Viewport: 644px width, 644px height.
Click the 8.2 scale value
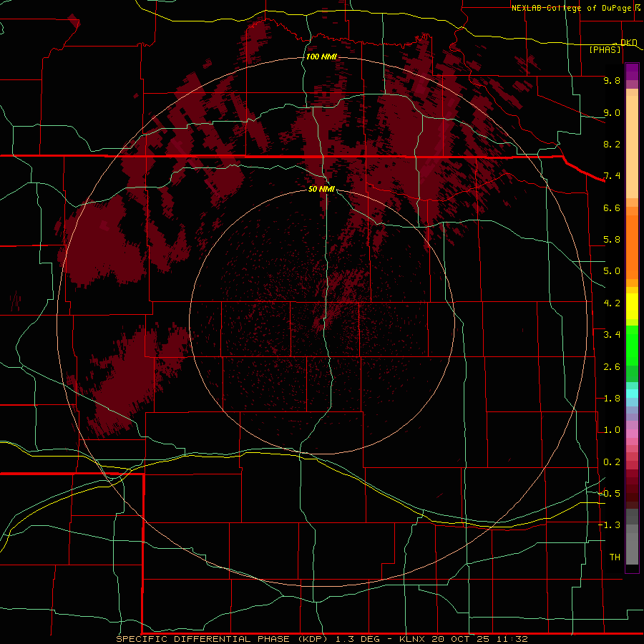pyautogui.click(x=612, y=144)
